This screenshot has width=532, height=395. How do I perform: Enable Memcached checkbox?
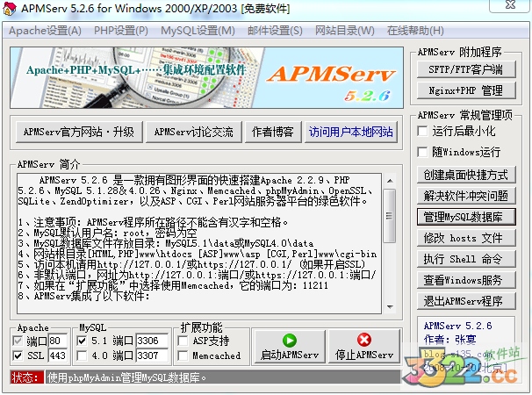183,355
